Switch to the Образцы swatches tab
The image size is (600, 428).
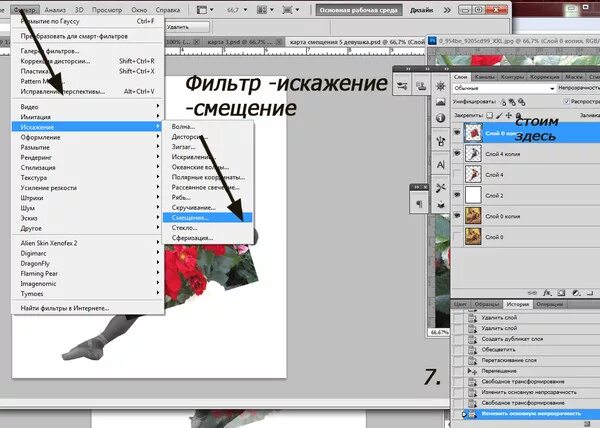tap(486, 304)
